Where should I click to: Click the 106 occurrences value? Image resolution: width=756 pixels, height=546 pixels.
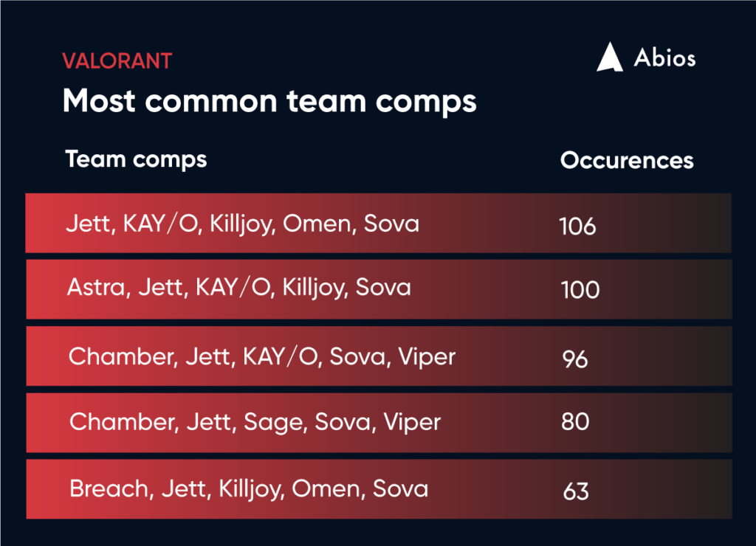pyautogui.click(x=577, y=226)
